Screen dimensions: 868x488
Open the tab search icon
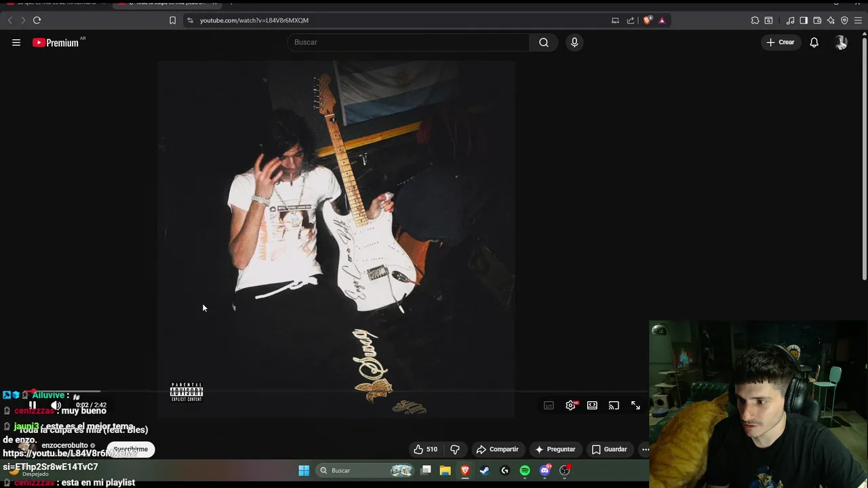768,20
